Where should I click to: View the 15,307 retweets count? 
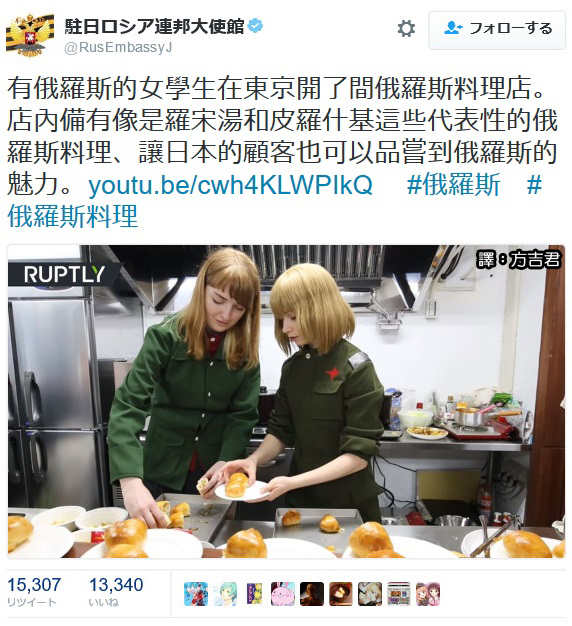34,591
